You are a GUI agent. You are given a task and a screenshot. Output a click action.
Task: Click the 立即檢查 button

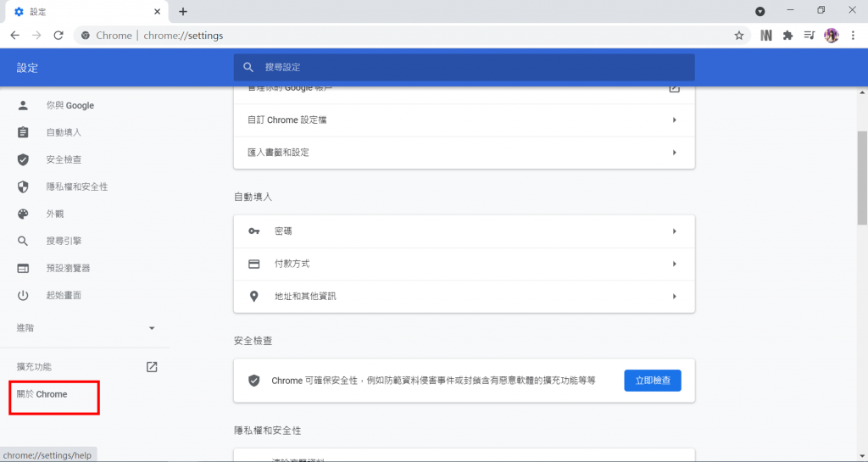click(653, 381)
